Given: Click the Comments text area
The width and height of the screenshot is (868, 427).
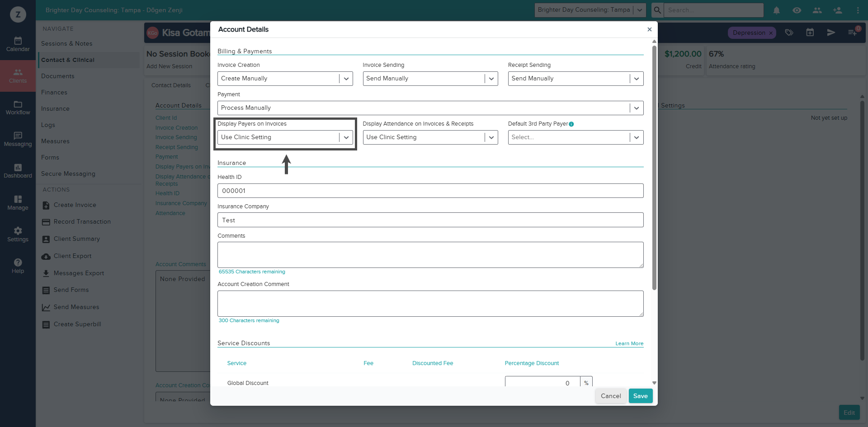Looking at the screenshot, I should click(x=430, y=255).
